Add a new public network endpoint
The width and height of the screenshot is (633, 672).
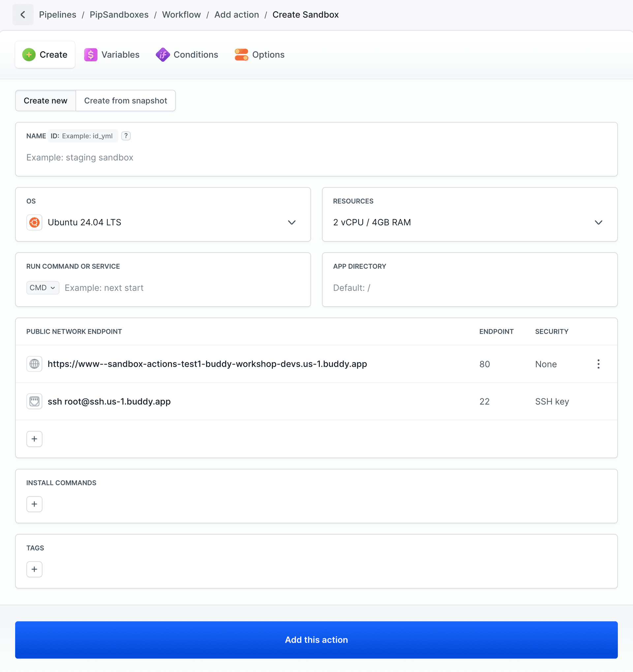tap(34, 439)
